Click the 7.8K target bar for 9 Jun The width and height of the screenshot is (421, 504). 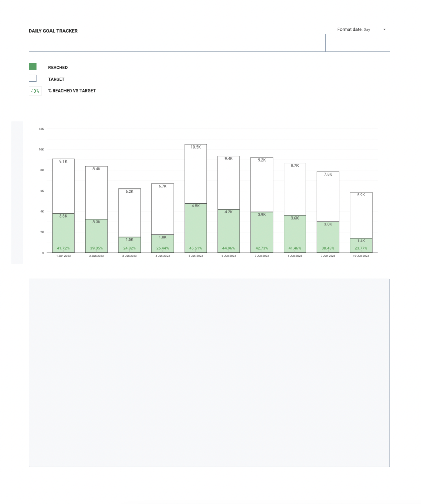pyautogui.click(x=328, y=196)
